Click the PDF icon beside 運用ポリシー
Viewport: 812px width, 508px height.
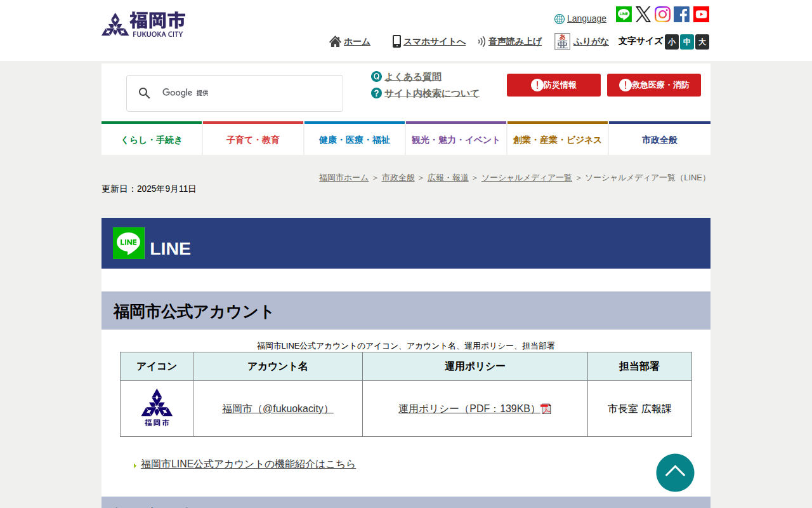point(546,409)
